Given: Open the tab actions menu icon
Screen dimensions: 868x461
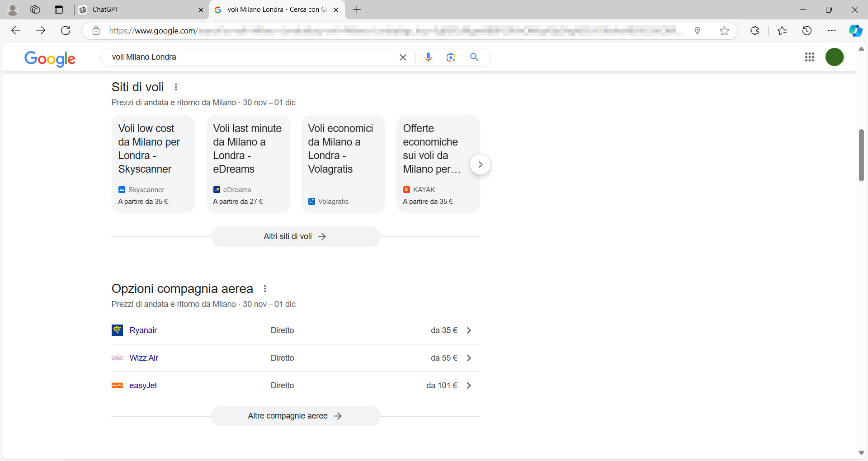Looking at the screenshot, I should (x=58, y=9).
